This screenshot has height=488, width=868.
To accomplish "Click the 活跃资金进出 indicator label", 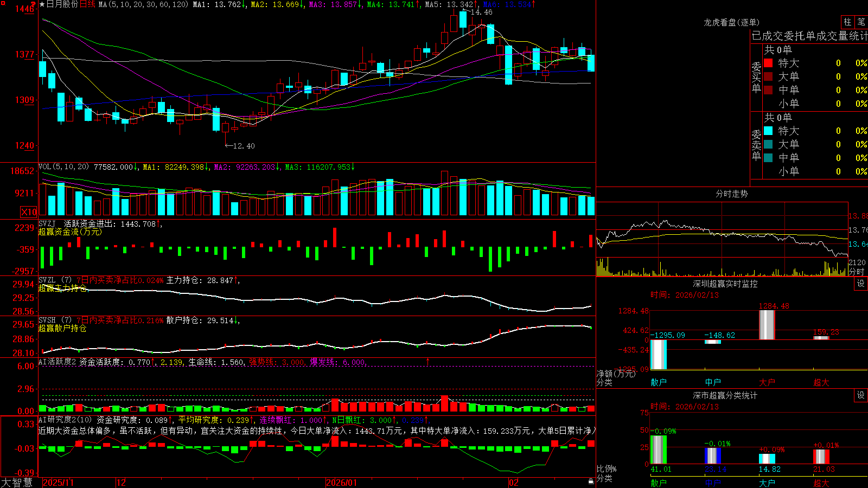I will pyautogui.click(x=90, y=224).
